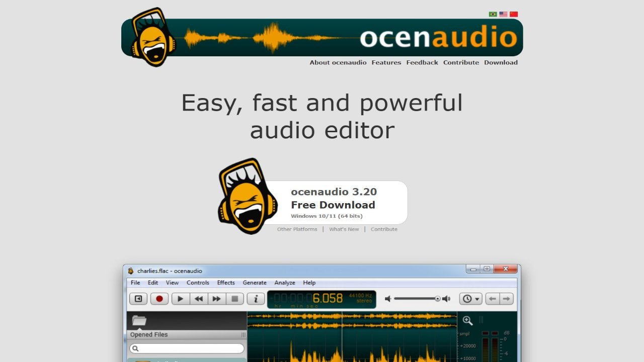Open the Generate menu

click(255, 283)
